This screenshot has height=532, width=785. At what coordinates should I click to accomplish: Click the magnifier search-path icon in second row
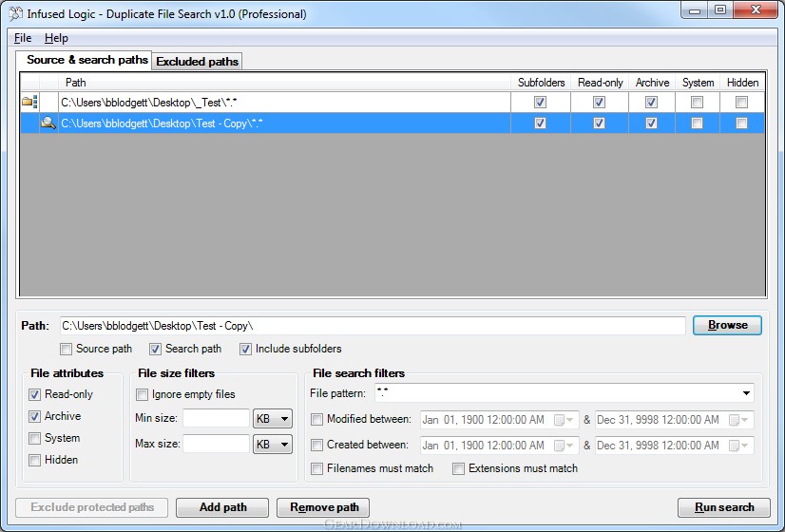(x=48, y=123)
